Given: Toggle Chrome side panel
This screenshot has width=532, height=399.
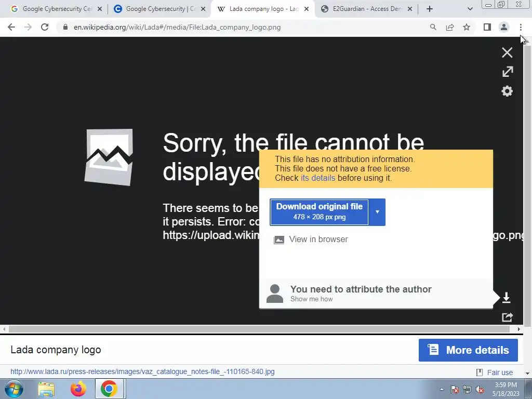Looking at the screenshot, I should (487, 27).
